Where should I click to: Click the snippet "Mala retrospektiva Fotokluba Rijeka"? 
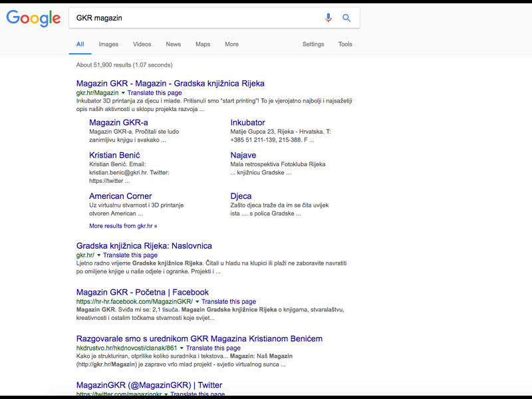point(278,168)
